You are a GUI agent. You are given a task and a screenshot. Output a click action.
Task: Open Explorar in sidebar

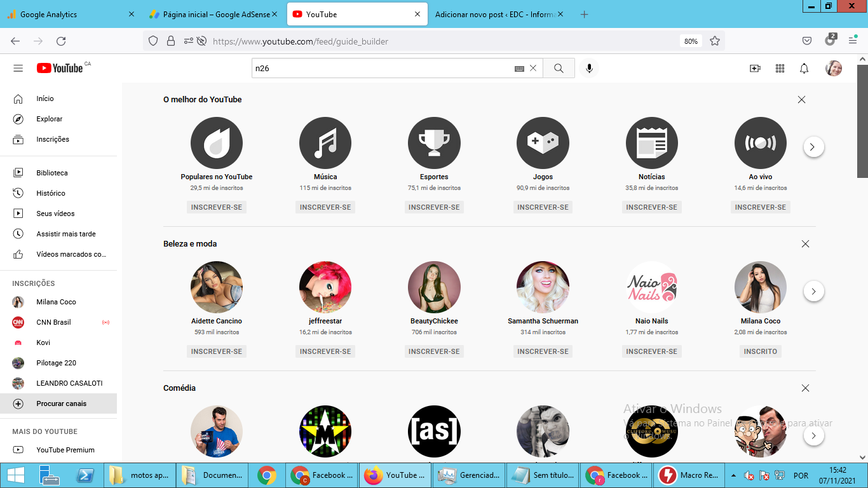[x=58, y=119]
